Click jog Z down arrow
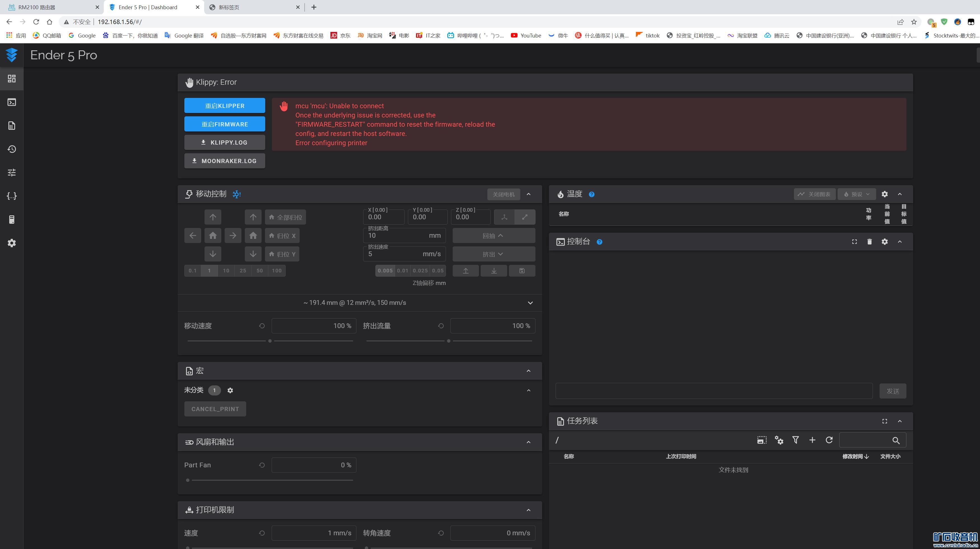Image resolution: width=980 pixels, height=549 pixels. pyautogui.click(x=253, y=254)
